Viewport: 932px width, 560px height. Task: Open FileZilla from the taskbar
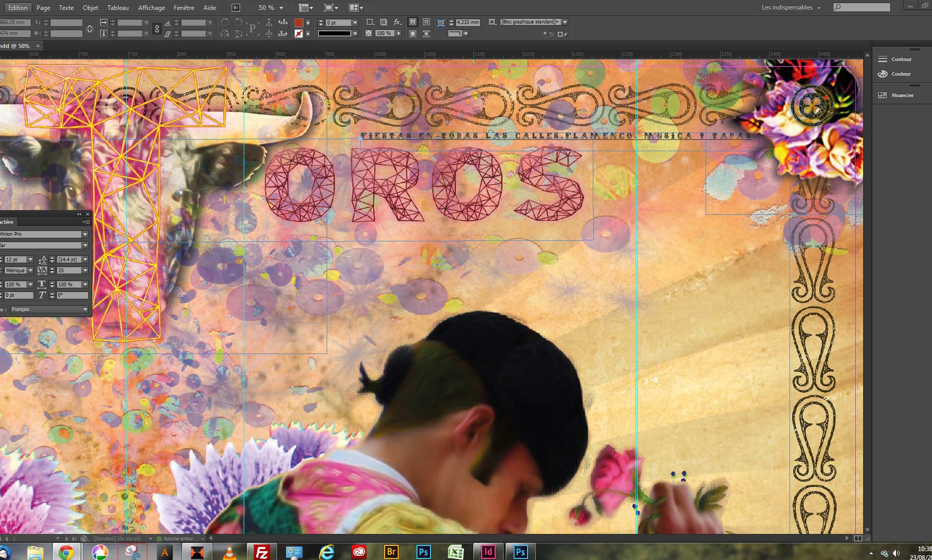pos(261,552)
